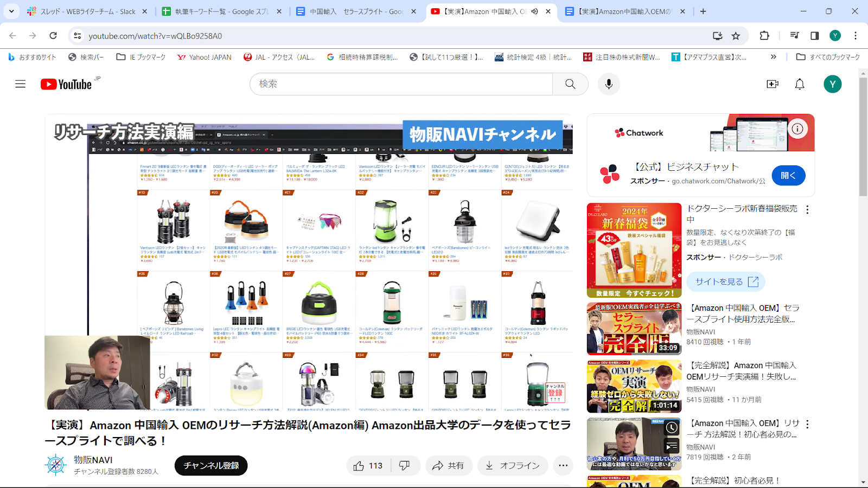868x488 pixels.
Task: Open the 相続時精算課税制 bookmark
Action: [362, 57]
